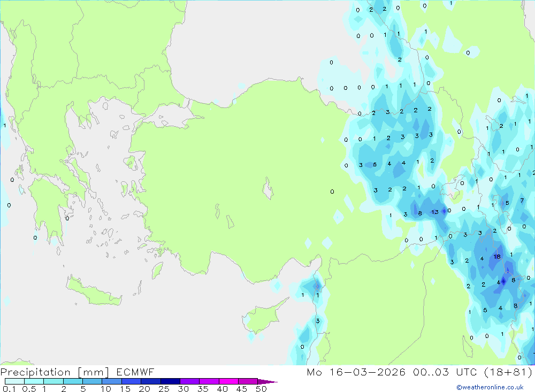Click legend tick label '10'
Screen dimensions: 535x392
pos(106,389)
